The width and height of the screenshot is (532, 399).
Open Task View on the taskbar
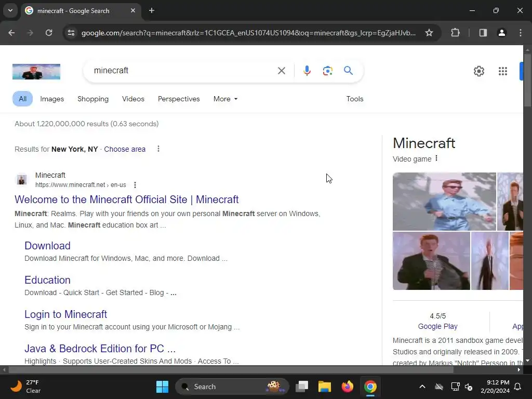(302, 387)
